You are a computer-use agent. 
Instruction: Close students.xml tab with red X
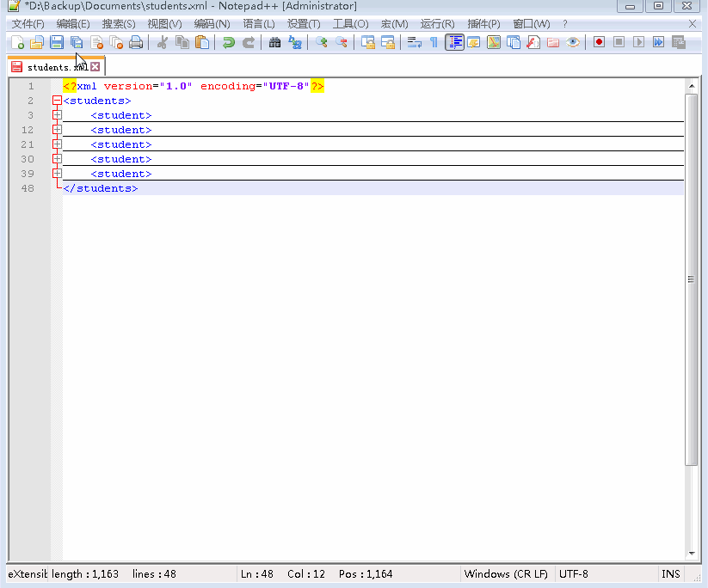[x=95, y=67]
